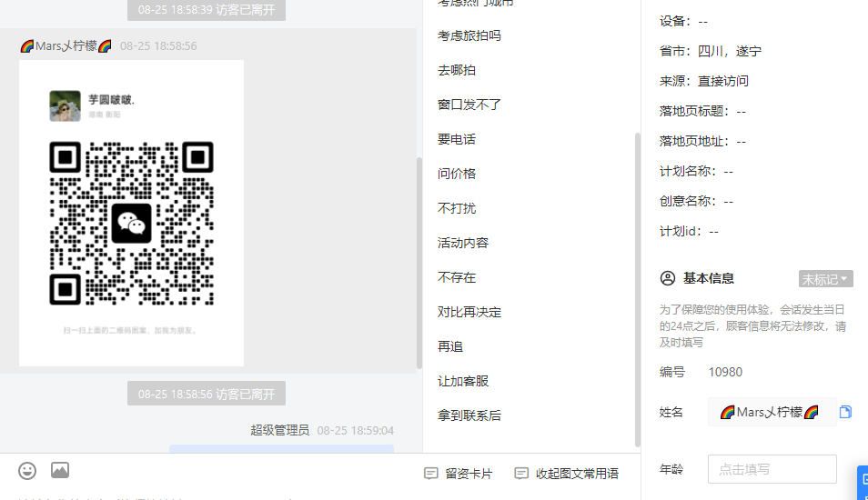Select quick phrase 去哪拍
Screen dimensions: 868x500
coord(456,70)
